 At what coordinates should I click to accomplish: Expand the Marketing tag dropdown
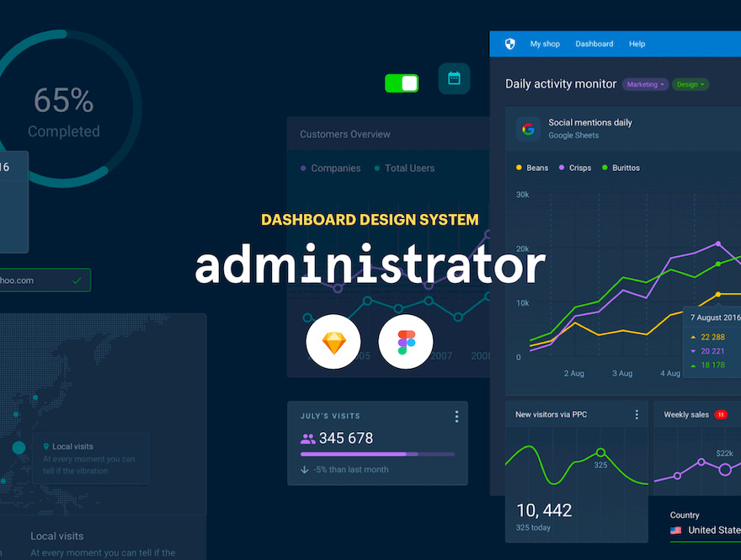645,84
